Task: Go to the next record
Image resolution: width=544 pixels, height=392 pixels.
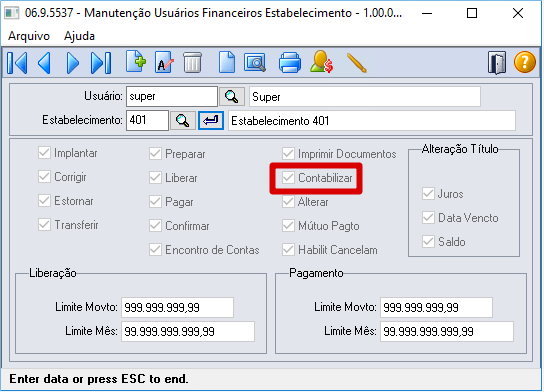Action: point(73,63)
